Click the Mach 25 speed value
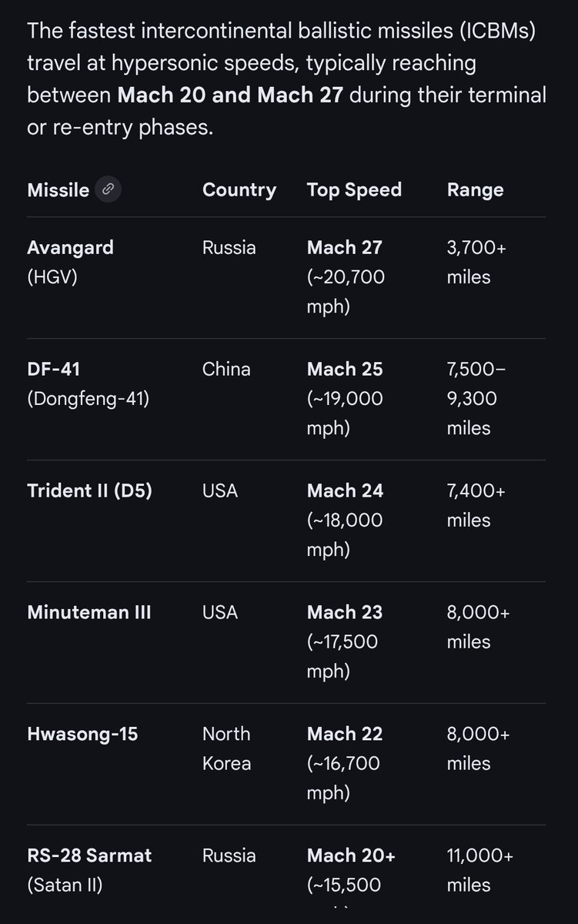578x924 pixels. point(344,369)
